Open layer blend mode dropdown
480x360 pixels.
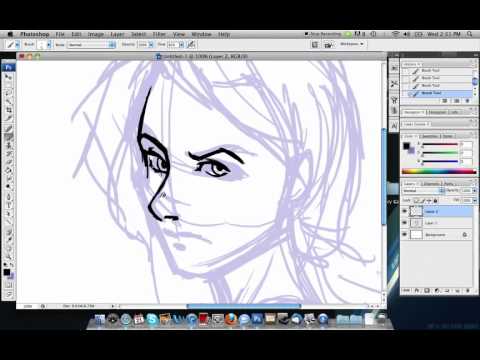click(x=423, y=191)
